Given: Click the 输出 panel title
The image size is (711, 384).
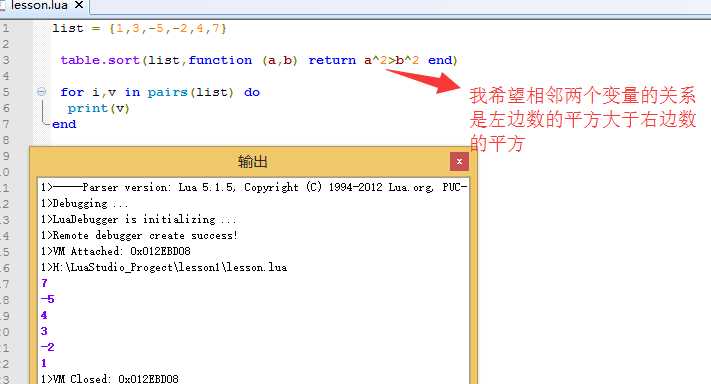Looking at the screenshot, I should click(253, 161).
